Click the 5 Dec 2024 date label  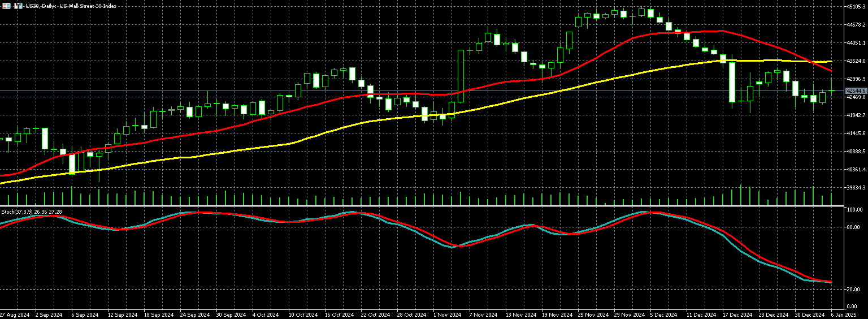(663, 314)
